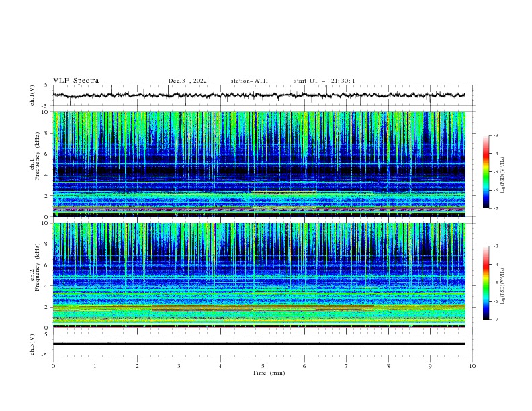Click the "5" tick on the ch.1(V) axis
The image size is (532, 411).
[46, 85]
